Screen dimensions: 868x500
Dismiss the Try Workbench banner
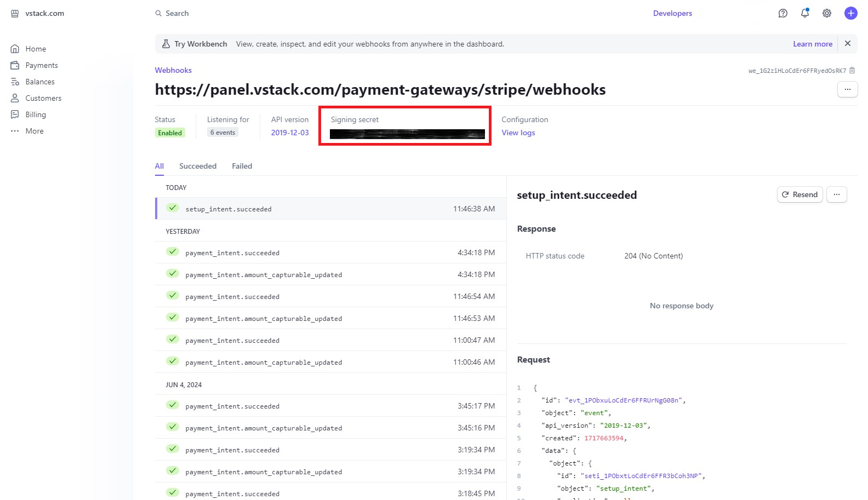coord(847,43)
